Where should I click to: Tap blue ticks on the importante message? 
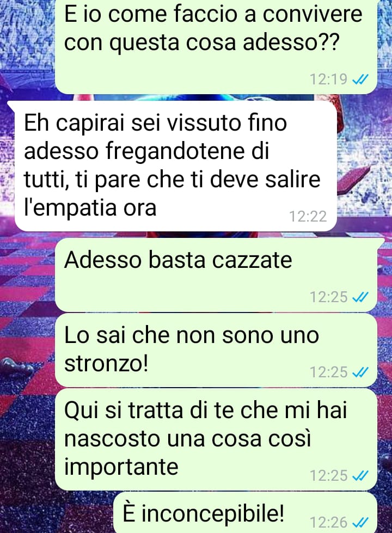point(360,476)
